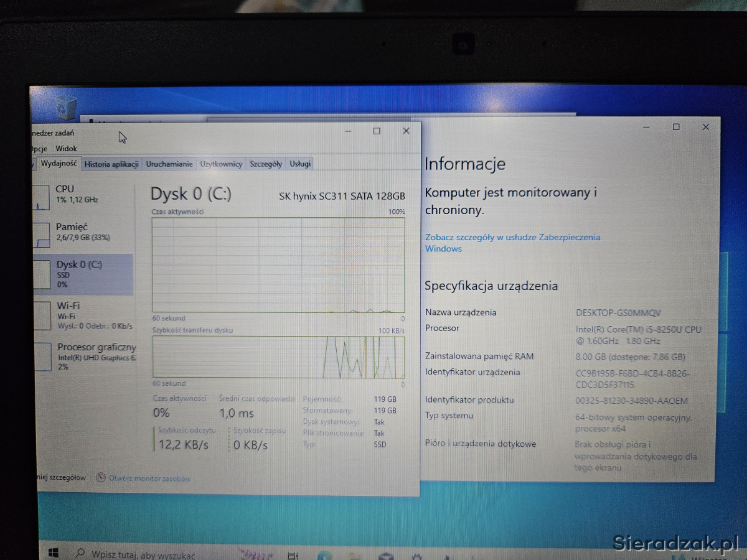Select Dysk 0 (C:) in the performance sidebar
Image resolution: width=747 pixels, height=560 pixels.
click(83, 274)
